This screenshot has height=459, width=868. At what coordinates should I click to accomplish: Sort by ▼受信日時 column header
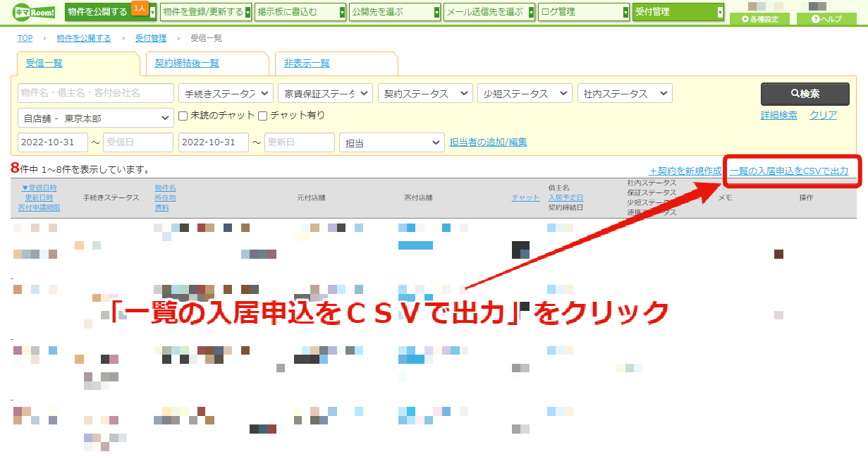(x=39, y=188)
